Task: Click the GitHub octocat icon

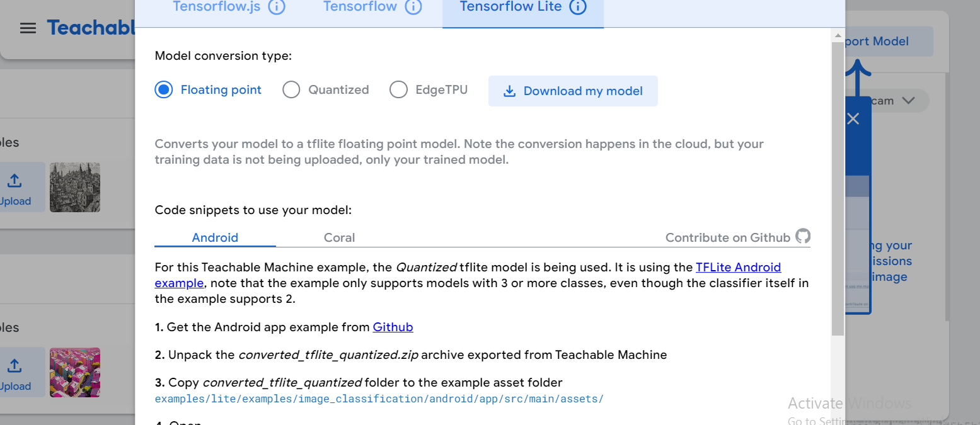Action: point(803,236)
